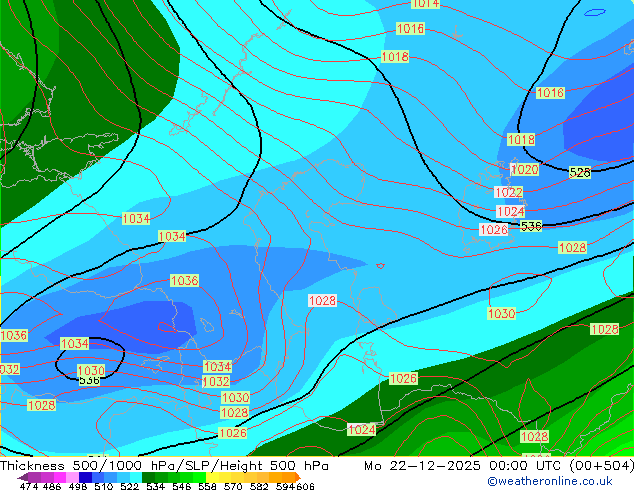Click the 1018 label directly above 1020

[x=521, y=139]
